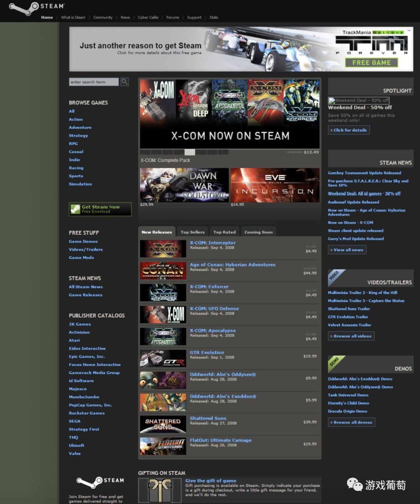This screenshot has width=420, height=504.
Task: Click the Steam icon on Get Steam Now button
Action: tap(75, 209)
